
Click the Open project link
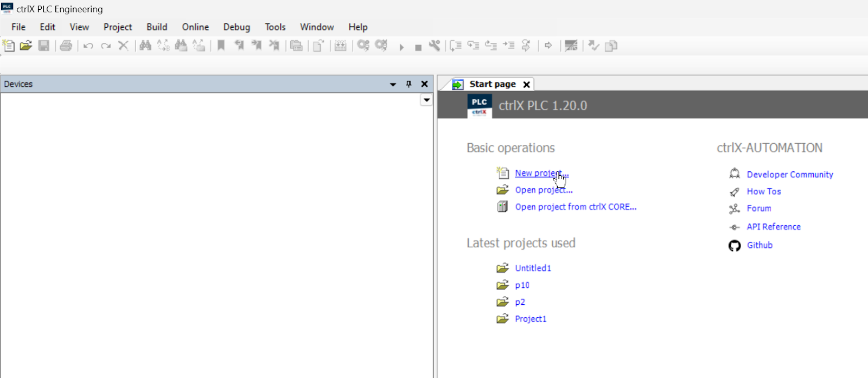click(x=544, y=190)
